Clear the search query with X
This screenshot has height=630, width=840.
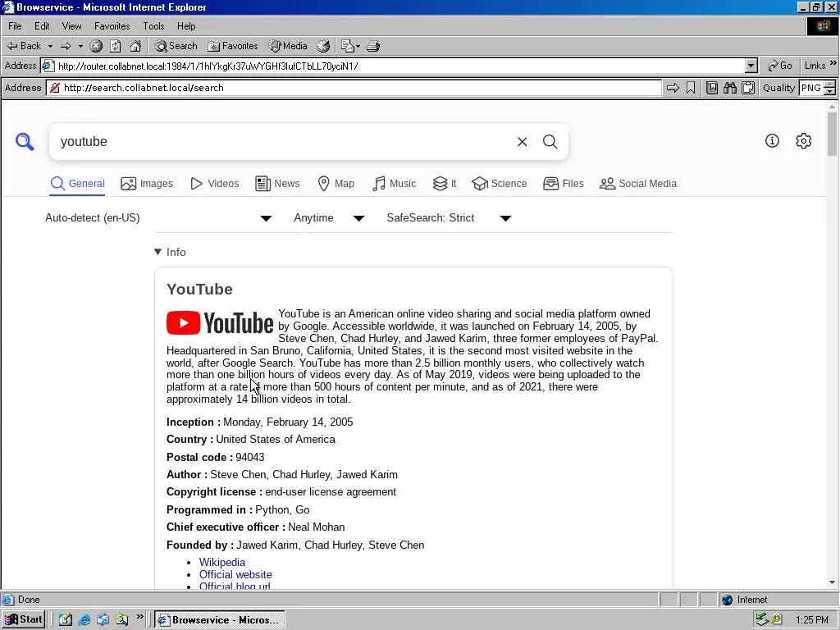point(523,141)
